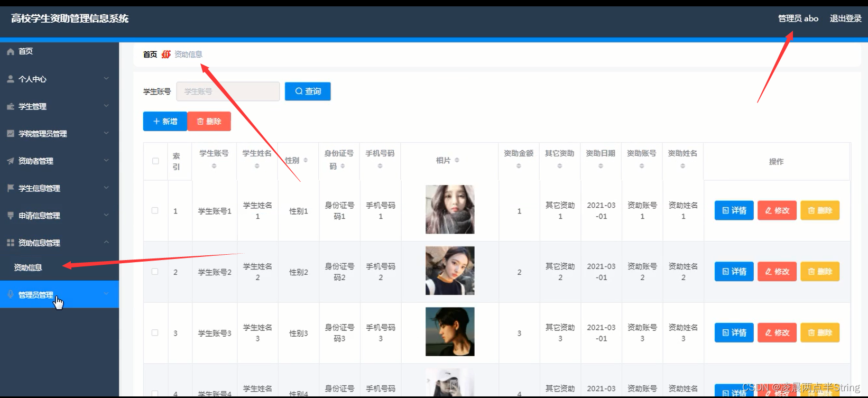Expand the 管理员管理 menu chevron

point(106,294)
